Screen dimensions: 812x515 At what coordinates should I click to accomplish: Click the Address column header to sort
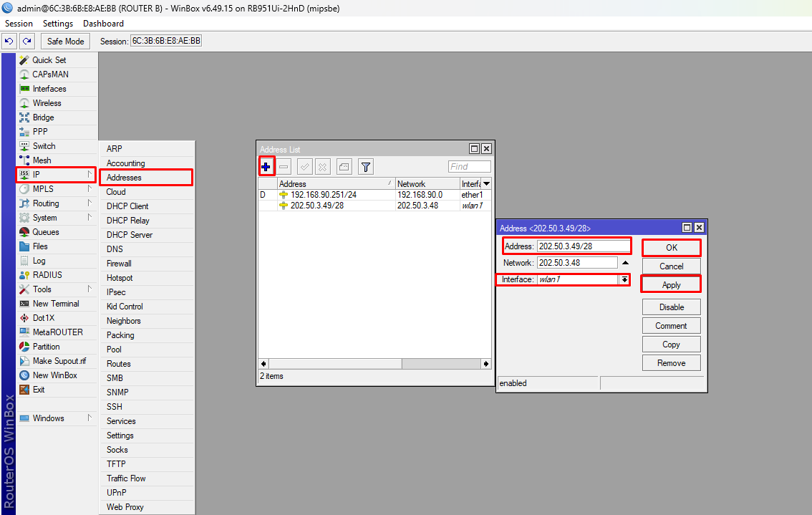coord(336,184)
